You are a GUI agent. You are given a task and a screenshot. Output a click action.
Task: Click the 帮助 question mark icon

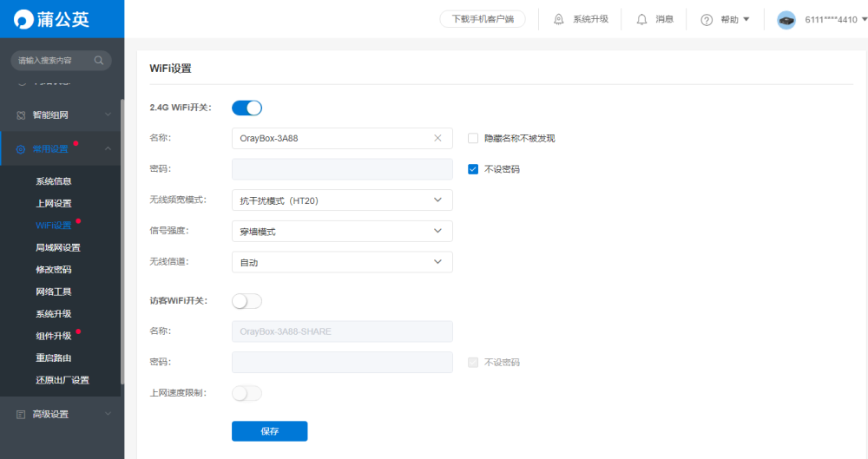click(x=707, y=19)
